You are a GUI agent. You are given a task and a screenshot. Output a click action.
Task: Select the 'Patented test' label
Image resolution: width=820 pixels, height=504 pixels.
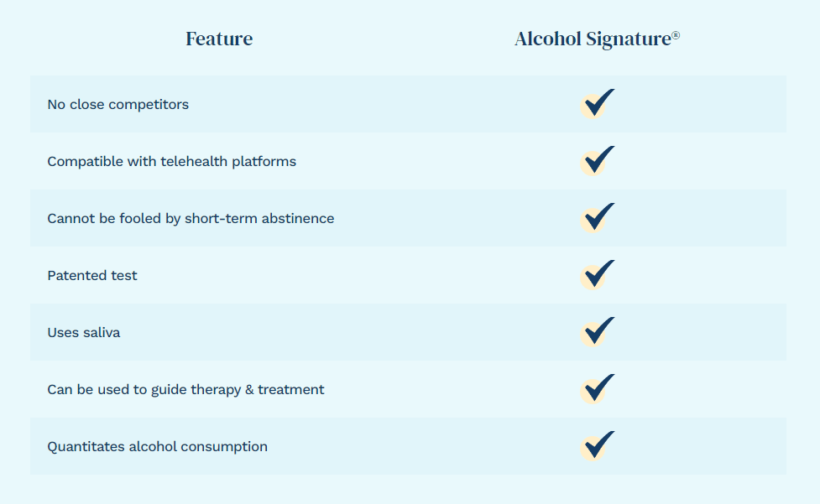[92, 276]
